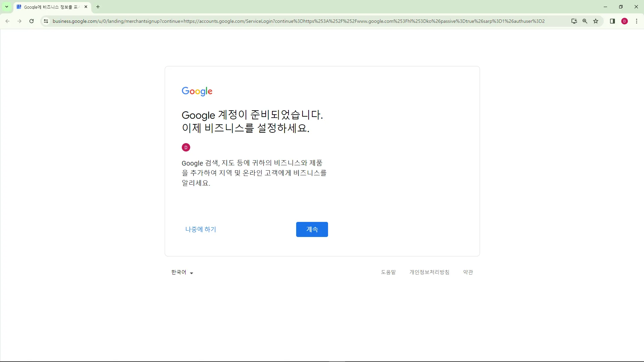Open the 한국어 language dropdown
Image resolution: width=644 pixels, height=362 pixels.
click(x=182, y=273)
